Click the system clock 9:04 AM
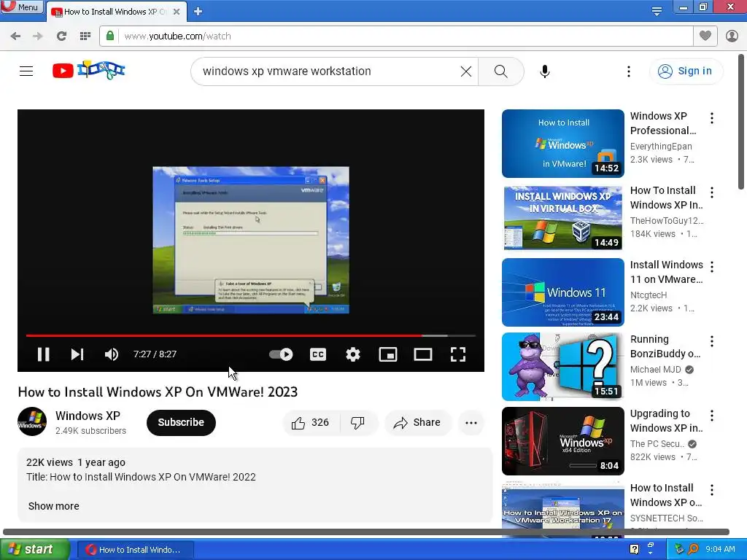Viewport: 747px width, 560px height. (x=720, y=549)
